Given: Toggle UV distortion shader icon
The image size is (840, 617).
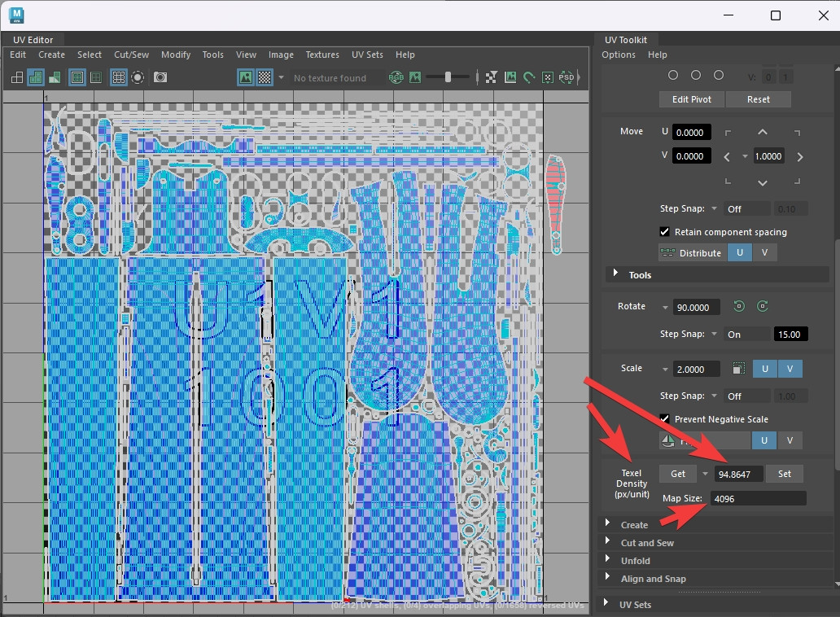Looking at the screenshot, I should 55,77.
